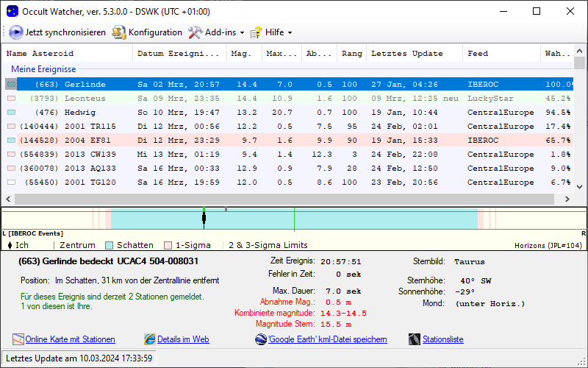Viewport: 588px width, 368px height.
Task: Click the black Ich station marker on the path diagram
Action: pyautogui.click(x=204, y=217)
